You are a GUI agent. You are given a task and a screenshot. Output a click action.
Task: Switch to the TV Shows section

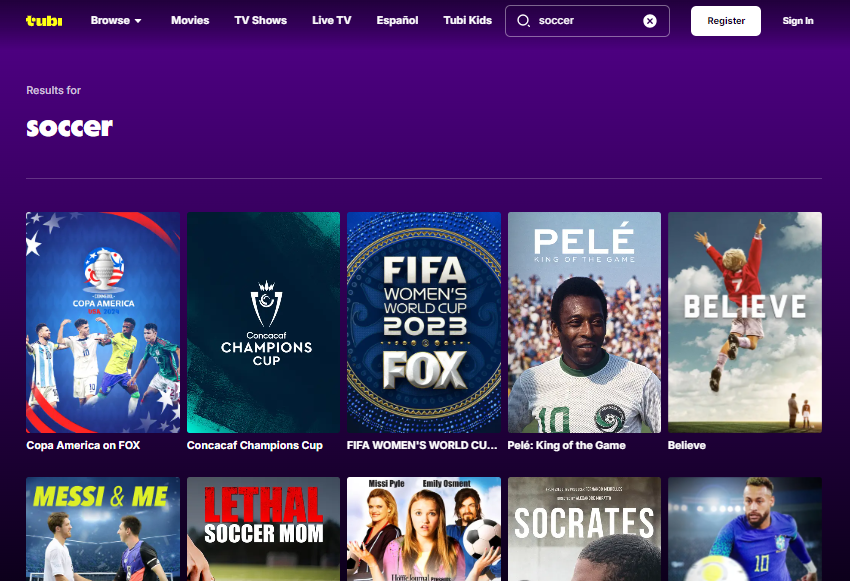click(260, 20)
